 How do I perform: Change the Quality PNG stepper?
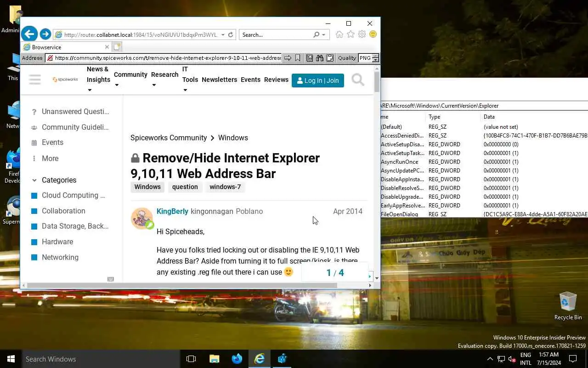[375, 58]
